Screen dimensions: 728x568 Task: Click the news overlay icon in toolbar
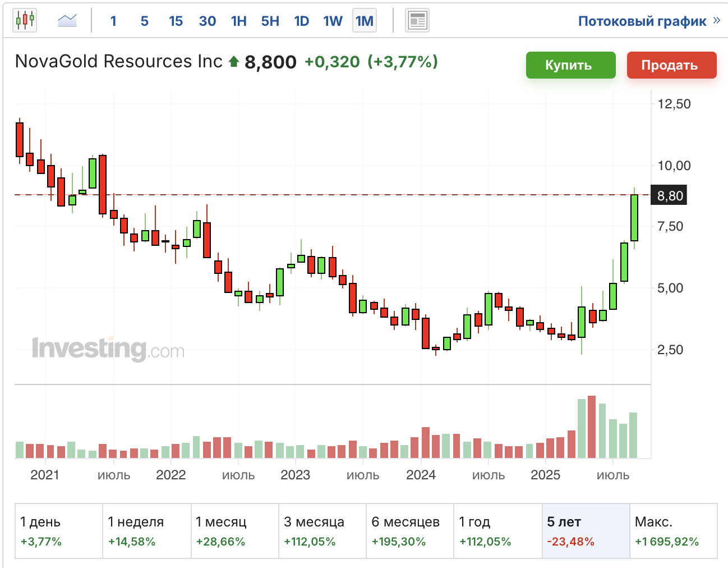point(417,21)
